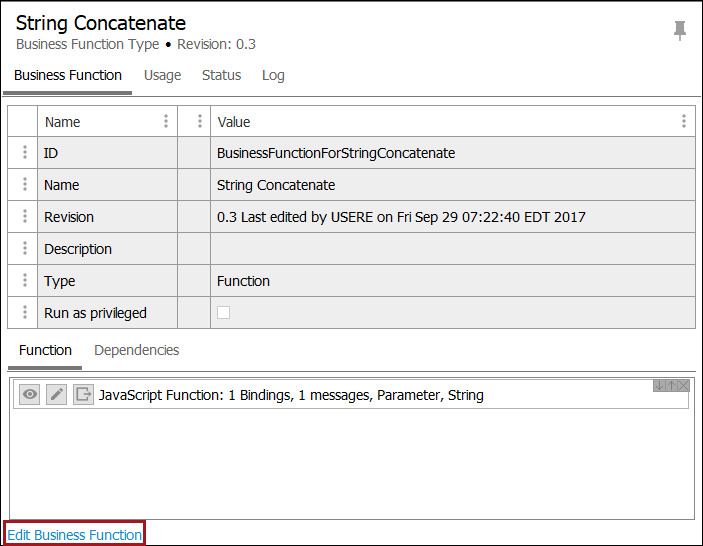This screenshot has width=703, height=546.
Task: Toggle the Run as privileged checkbox
Action: click(x=223, y=313)
